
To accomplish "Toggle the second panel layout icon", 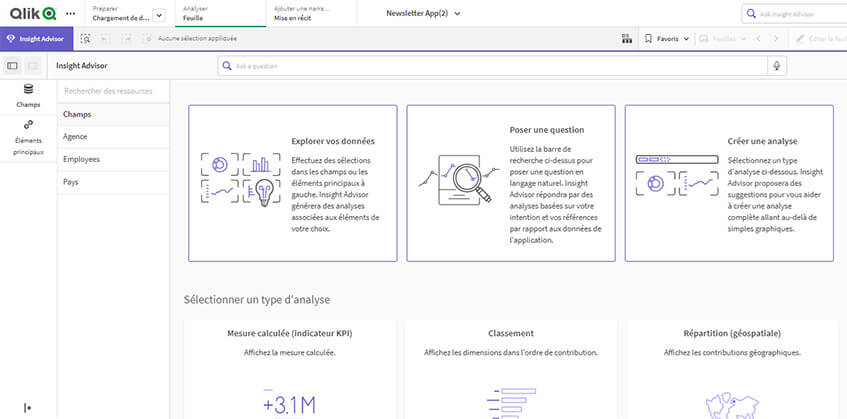I will [33, 66].
